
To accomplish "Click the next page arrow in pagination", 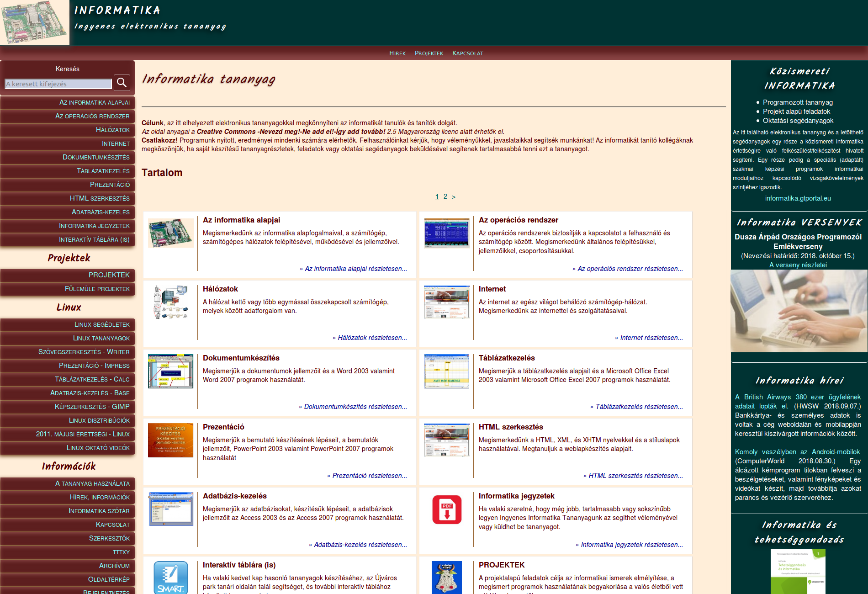I will click(453, 196).
